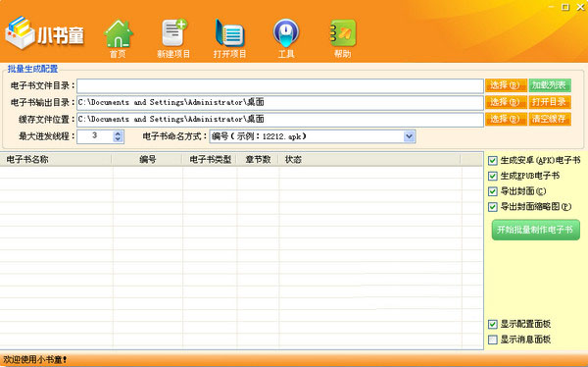Decrease 最大进发线程 with down arrow
Screen dimensions: 588x367
click(x=118, y=139)
